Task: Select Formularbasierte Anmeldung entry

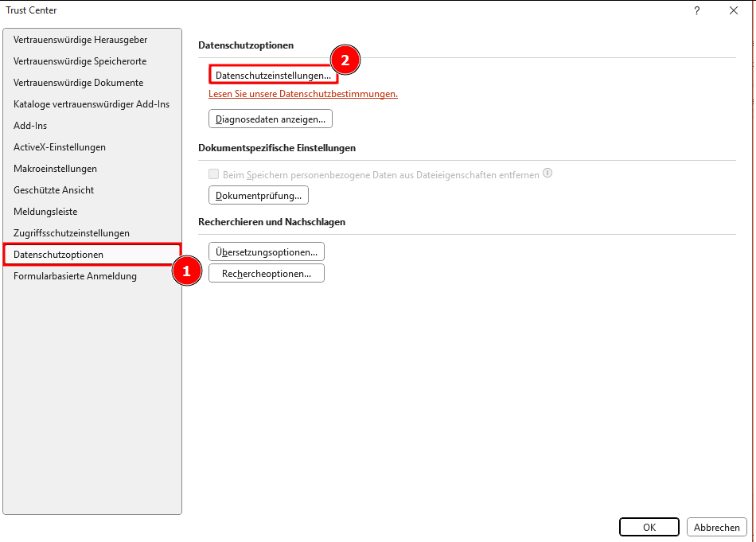Action: click(75, 276)
